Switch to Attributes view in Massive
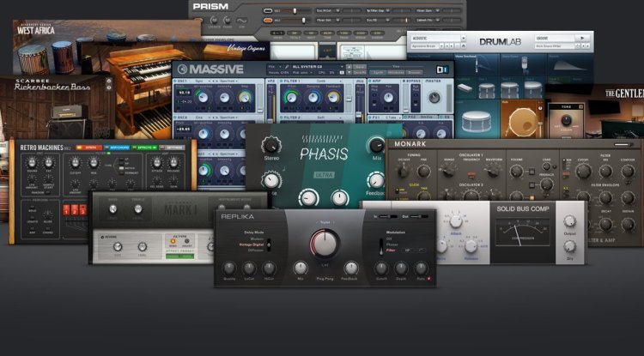The image size is (644, 356). 397,72
